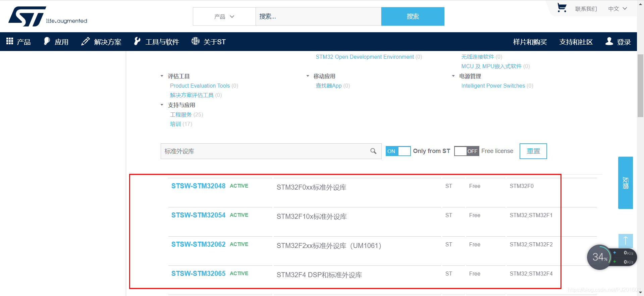Click the 培训 (17) link

click(x=181, y=124)
